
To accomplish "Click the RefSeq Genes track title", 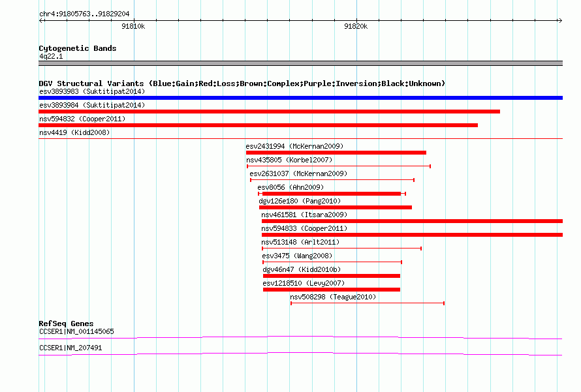I will pyautogui.click(x=67, y=324).
